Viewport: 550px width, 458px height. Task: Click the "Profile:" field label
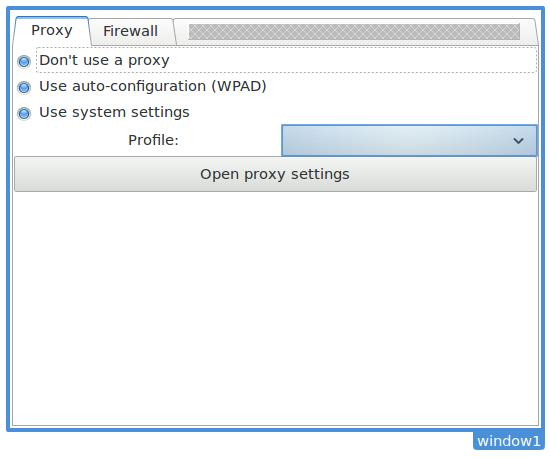point(153,140)
